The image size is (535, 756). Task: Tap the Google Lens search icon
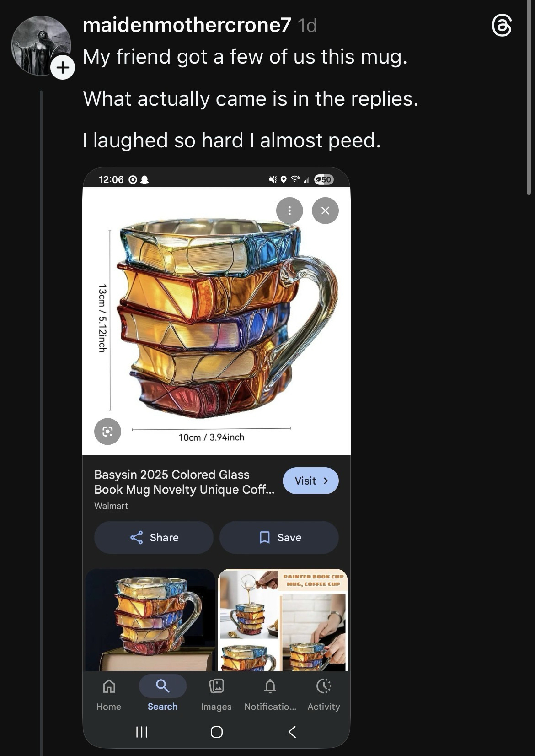(107, 431)
